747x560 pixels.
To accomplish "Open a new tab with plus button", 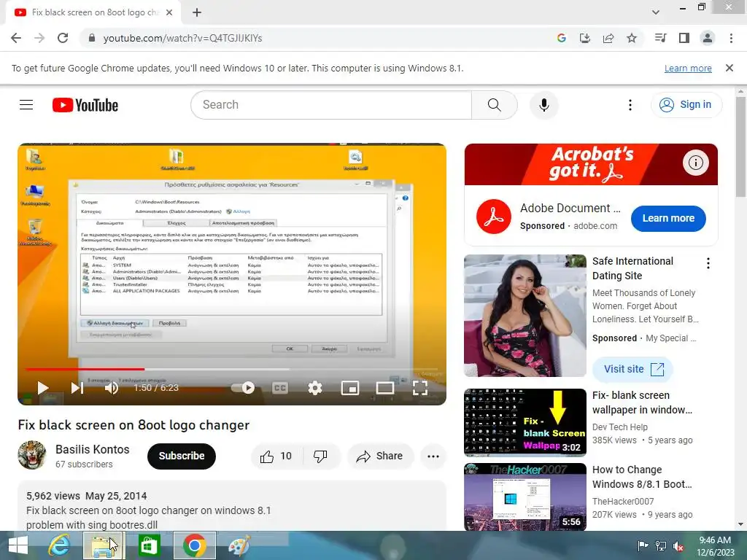I will pos(197,12).
